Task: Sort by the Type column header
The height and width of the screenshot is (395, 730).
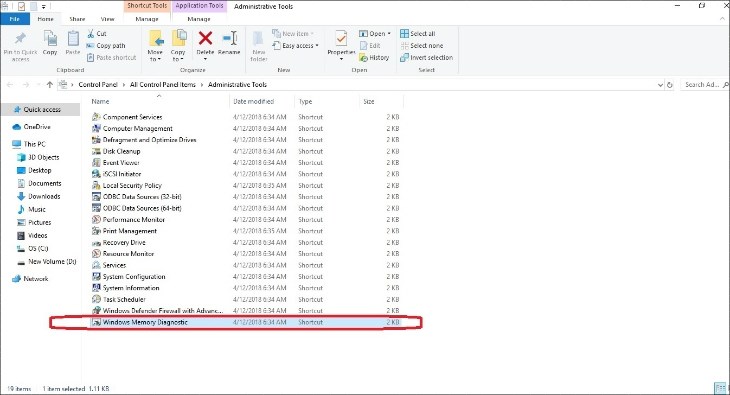Action: coord(305,101)
